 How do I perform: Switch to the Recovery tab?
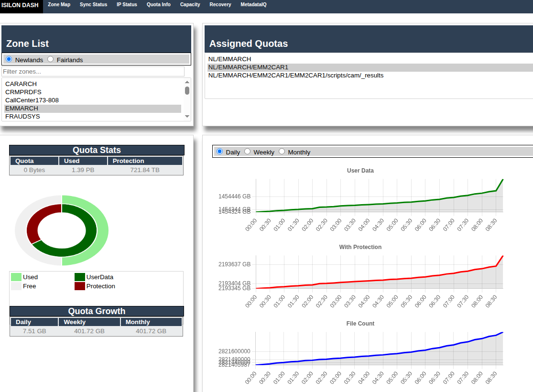click(220, 4)
